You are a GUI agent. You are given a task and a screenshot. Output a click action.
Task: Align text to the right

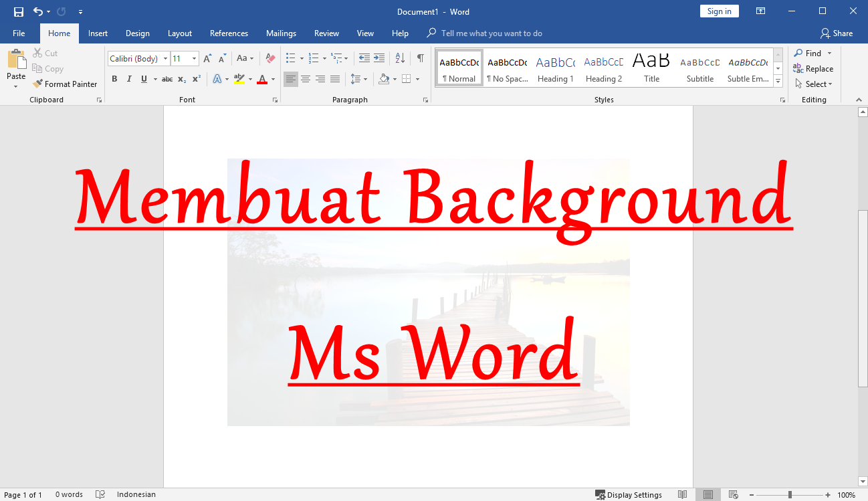pyautogui.click(x=320, y=79)
